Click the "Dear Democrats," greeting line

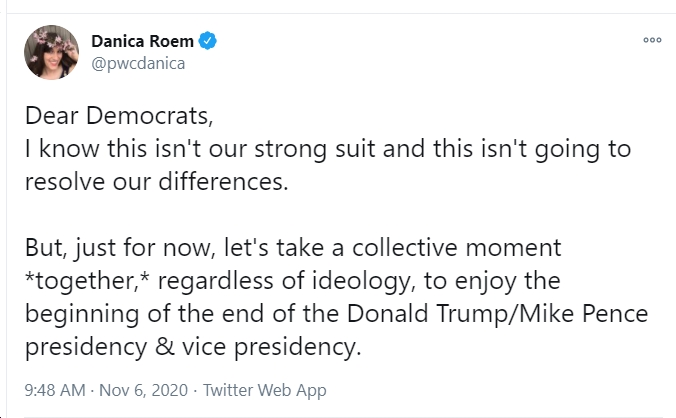pos(119,116)
